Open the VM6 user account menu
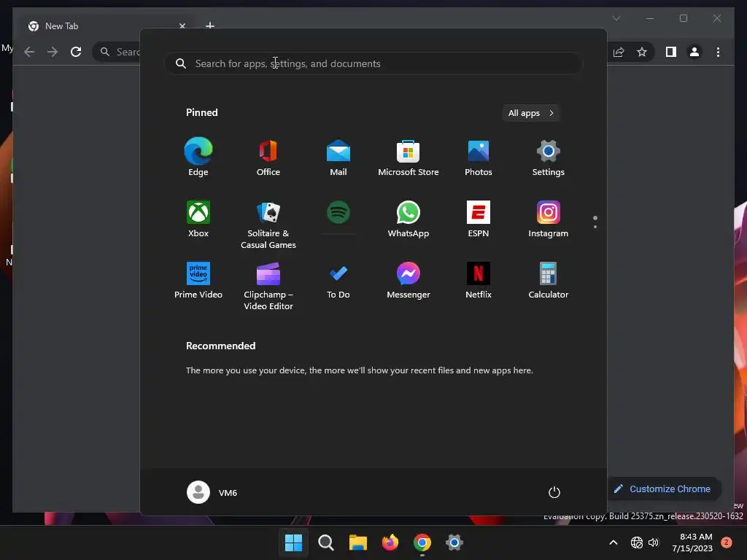 (212, 492)
